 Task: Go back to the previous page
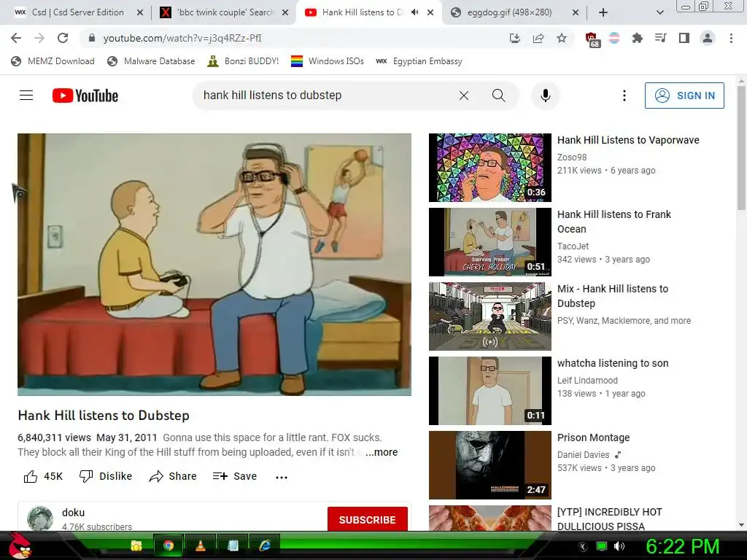(x=16, y=38)
